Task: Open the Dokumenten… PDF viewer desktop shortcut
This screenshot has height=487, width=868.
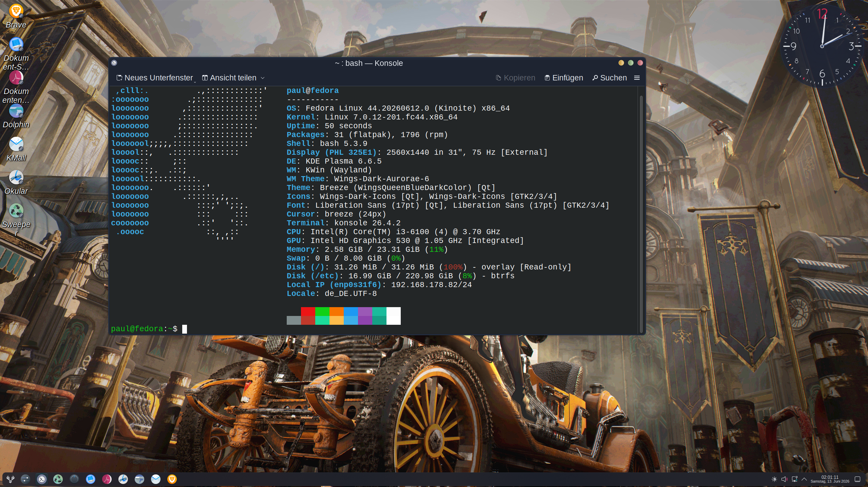Action: (x=16, y=87)
